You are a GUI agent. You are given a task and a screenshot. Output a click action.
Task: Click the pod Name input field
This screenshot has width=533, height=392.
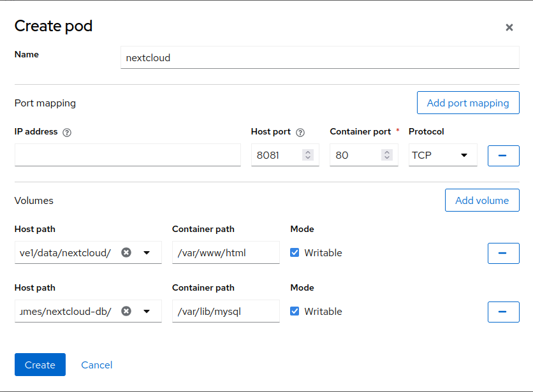(319, 57)
